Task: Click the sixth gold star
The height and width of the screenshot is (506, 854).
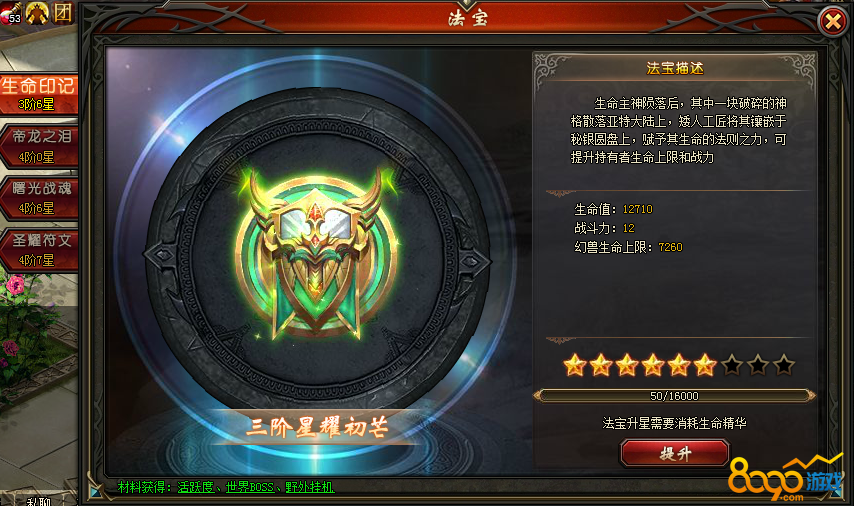Action: [x=705, y=365]
